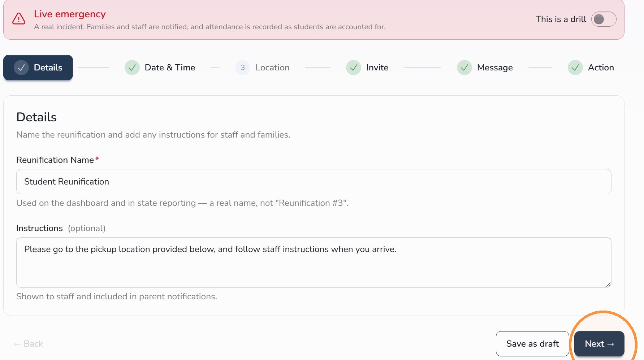
Task: Click the hint text mentioning "Reunification #3"
Action: [182, 203]
